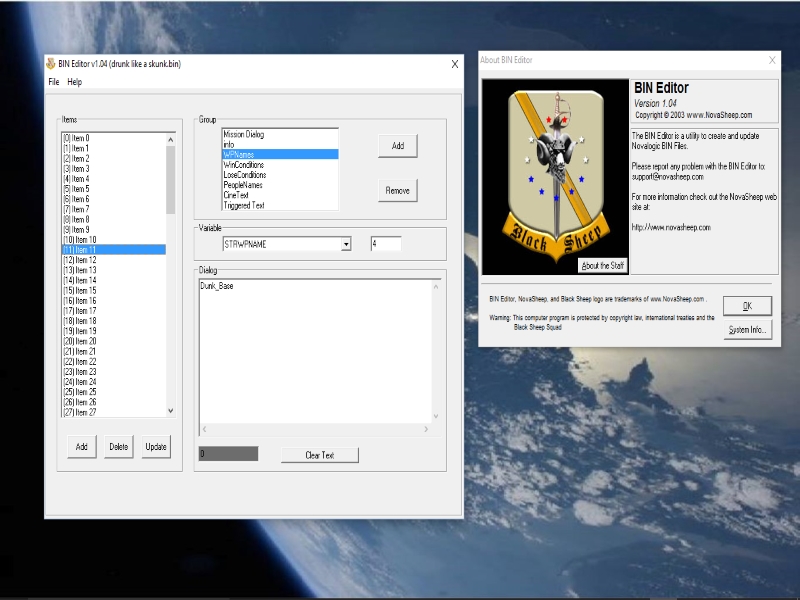Click the Dialog box horizontal scroll right arrow
Screen dimensions: 800x600
pyautogui.click(x=426, y=429)
